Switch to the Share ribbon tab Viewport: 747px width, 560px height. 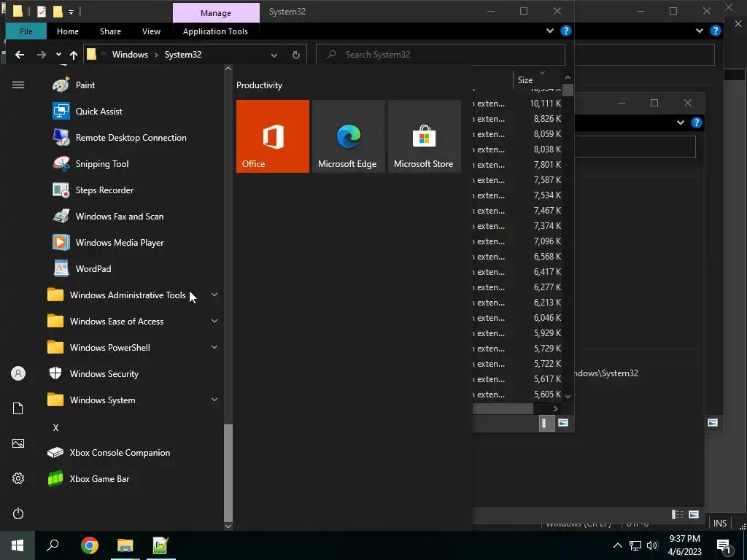pos(110,31)
